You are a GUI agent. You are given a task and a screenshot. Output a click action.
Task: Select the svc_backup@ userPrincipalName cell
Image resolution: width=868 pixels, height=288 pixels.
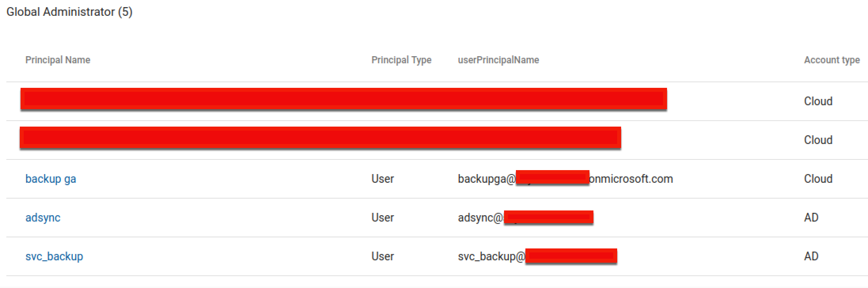tap(537, 256)
